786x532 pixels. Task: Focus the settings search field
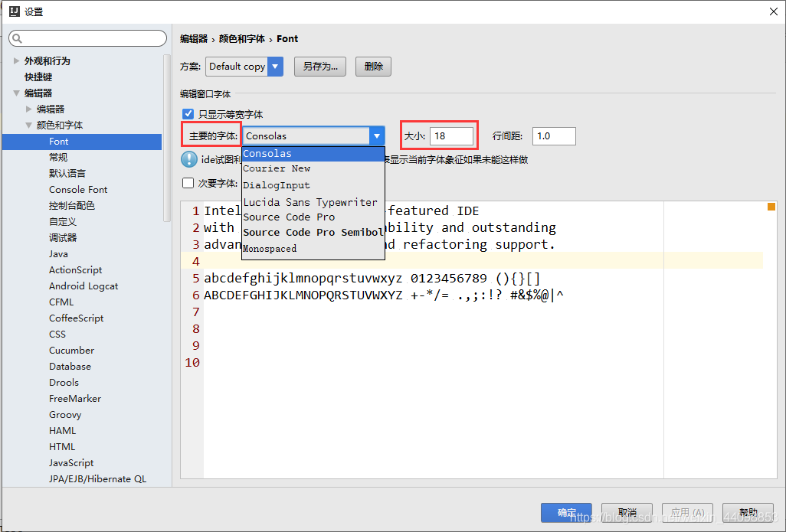[88, 38]
